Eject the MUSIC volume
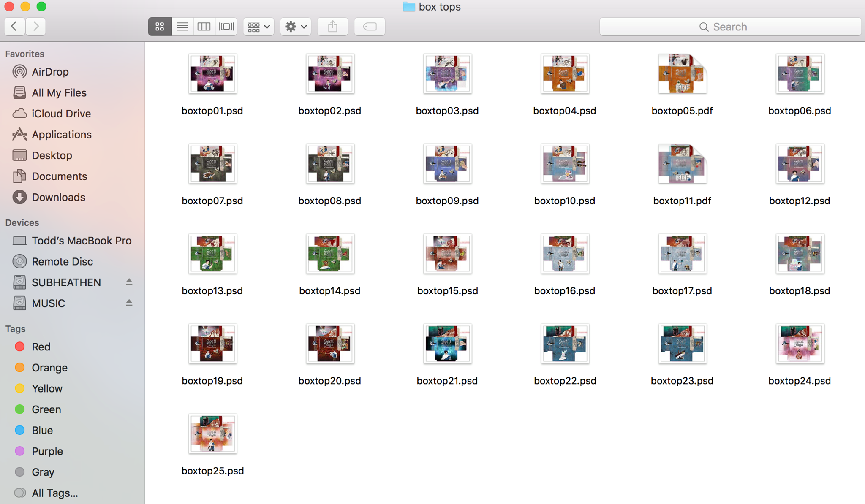The image size is (865, 504). 129,303
